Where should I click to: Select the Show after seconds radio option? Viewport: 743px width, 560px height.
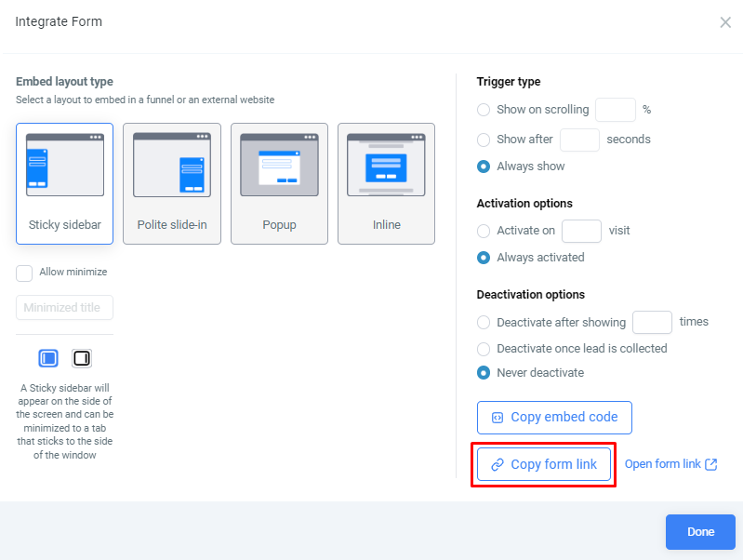pos(484,140)
